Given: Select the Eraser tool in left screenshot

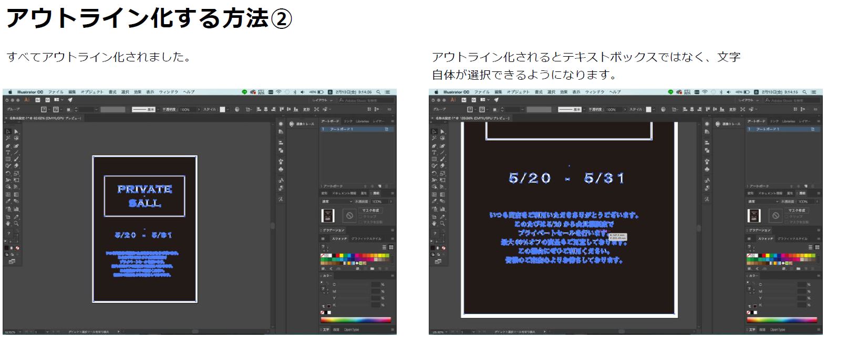Looking at the screenshot, I should [16, 166].
